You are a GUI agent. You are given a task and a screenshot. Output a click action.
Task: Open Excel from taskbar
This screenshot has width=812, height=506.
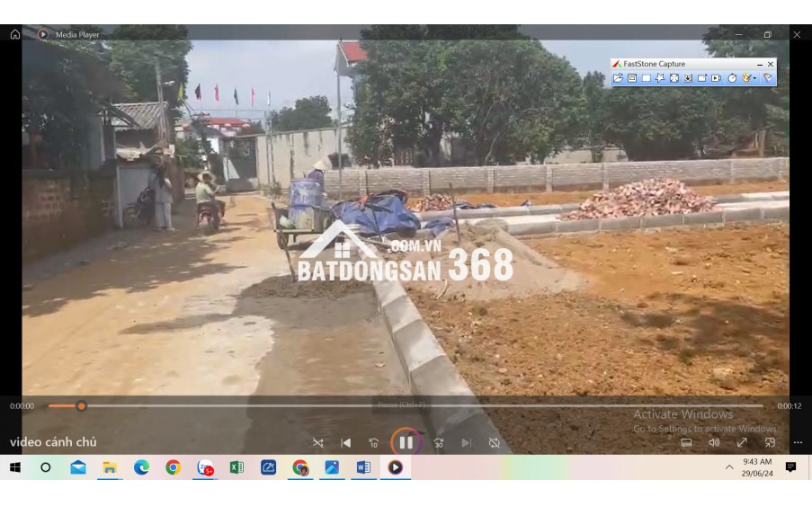[x=236, y=467]
